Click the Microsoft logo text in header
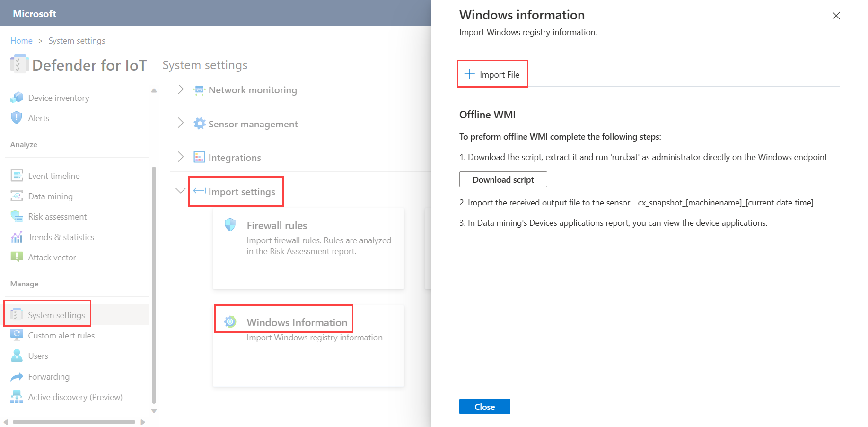Image resolution: width=868 pixels, height=427 pixels. 35,14
